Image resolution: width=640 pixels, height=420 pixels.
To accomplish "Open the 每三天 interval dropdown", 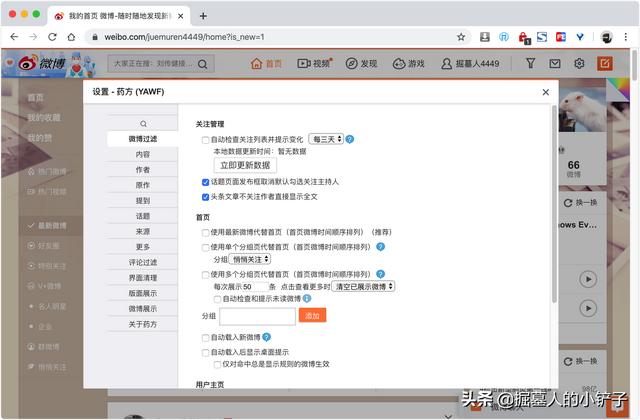I will click(x=326, y=139).
